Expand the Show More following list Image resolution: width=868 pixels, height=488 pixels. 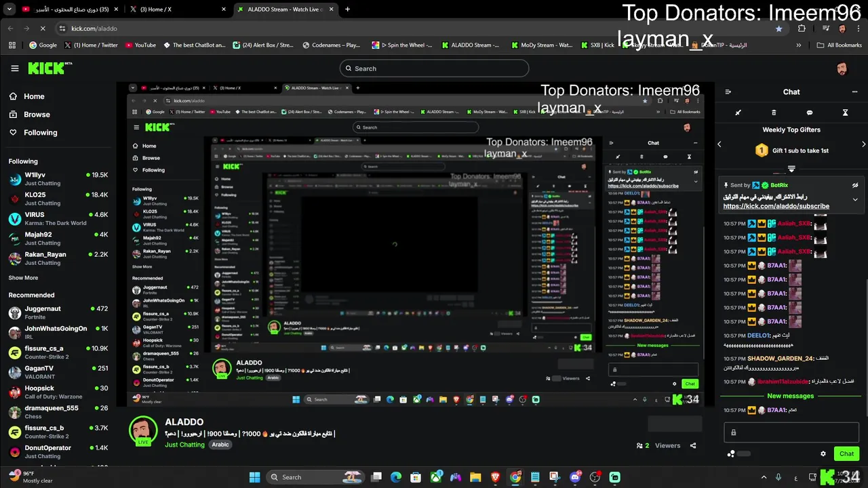[23, 278]
